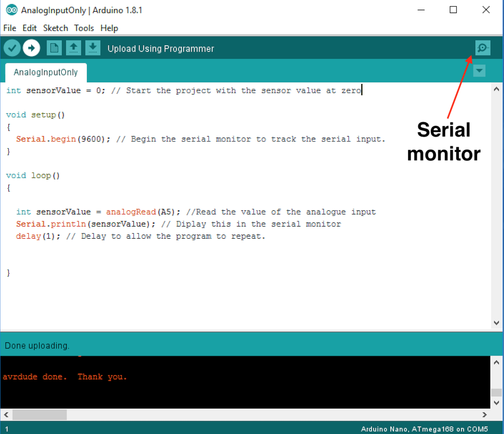Open the Serial Monitor magnifier icon

[483, 48]
